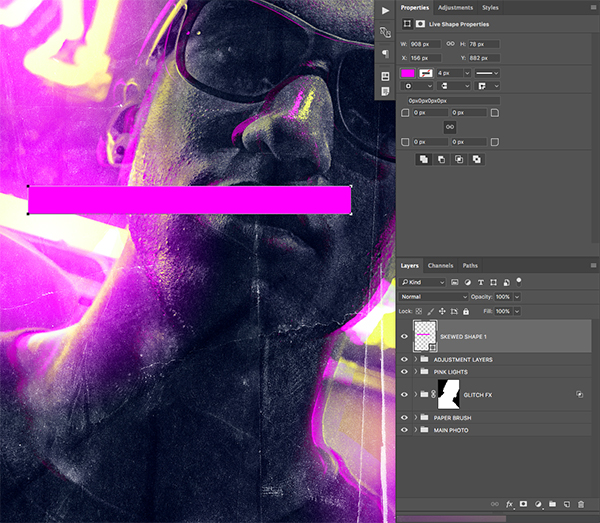Open the stroke color swatch (no stroke)
The width and height of the screenshot is (600, 523).
(x=426, y=73)
